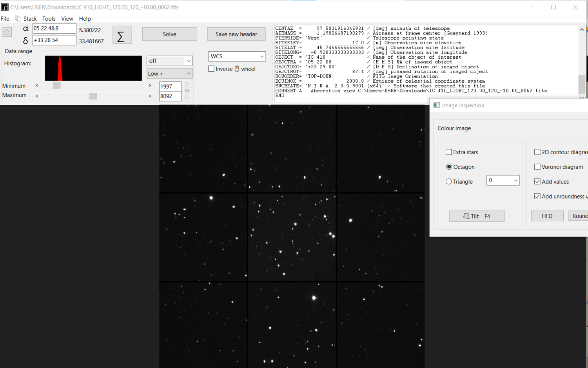Click the partly hidden Round button
588x368 pixels.
pyautogui.click(x=578, y=216)
